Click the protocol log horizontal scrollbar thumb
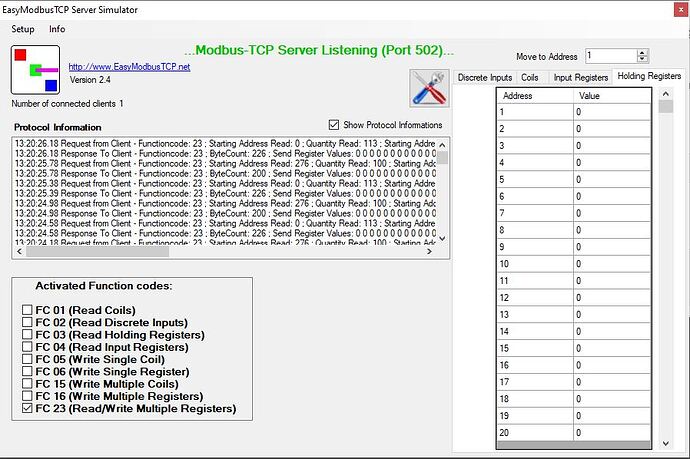Image resolution: width=690 pixels, height=459 pixels. 97,251
